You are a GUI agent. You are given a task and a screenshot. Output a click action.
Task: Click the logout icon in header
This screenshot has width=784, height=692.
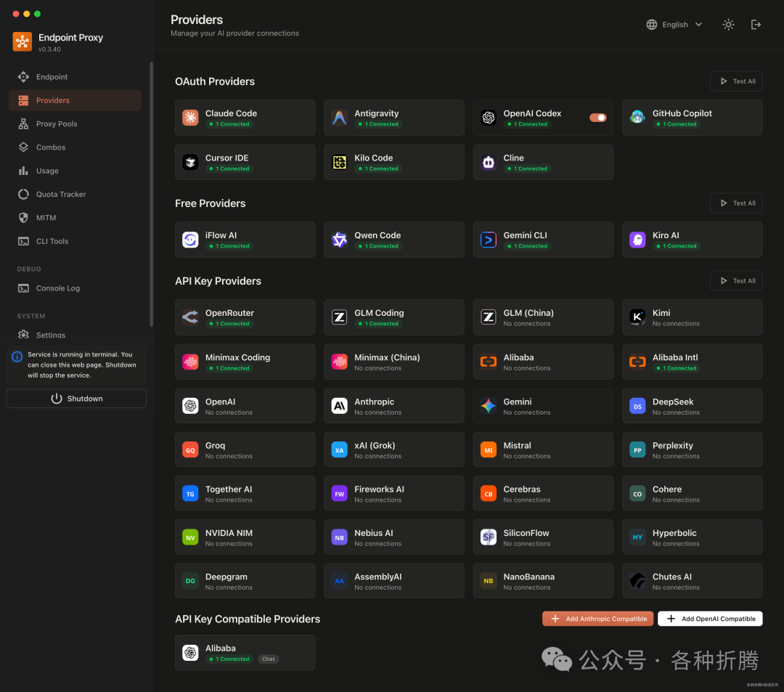756,25
